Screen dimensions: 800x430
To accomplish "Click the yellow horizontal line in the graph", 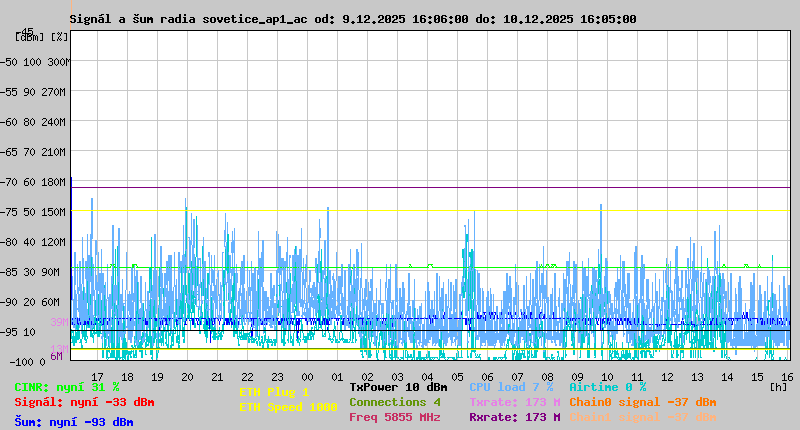I will (430, 211).
